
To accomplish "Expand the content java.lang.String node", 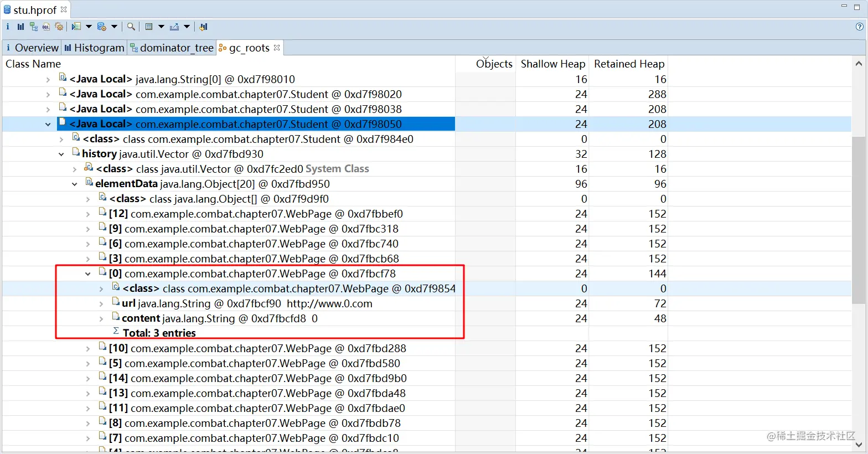I will tap(101, 319).
